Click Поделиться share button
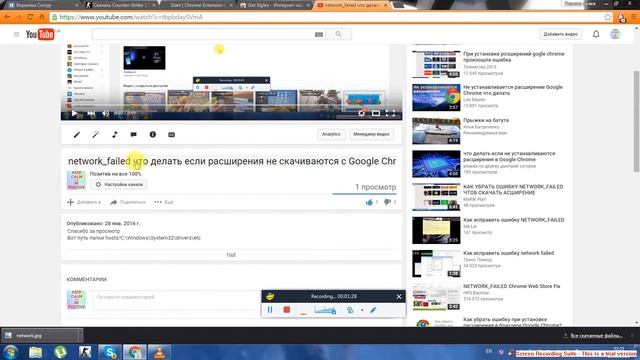640x360 pixels. [128, 202]
